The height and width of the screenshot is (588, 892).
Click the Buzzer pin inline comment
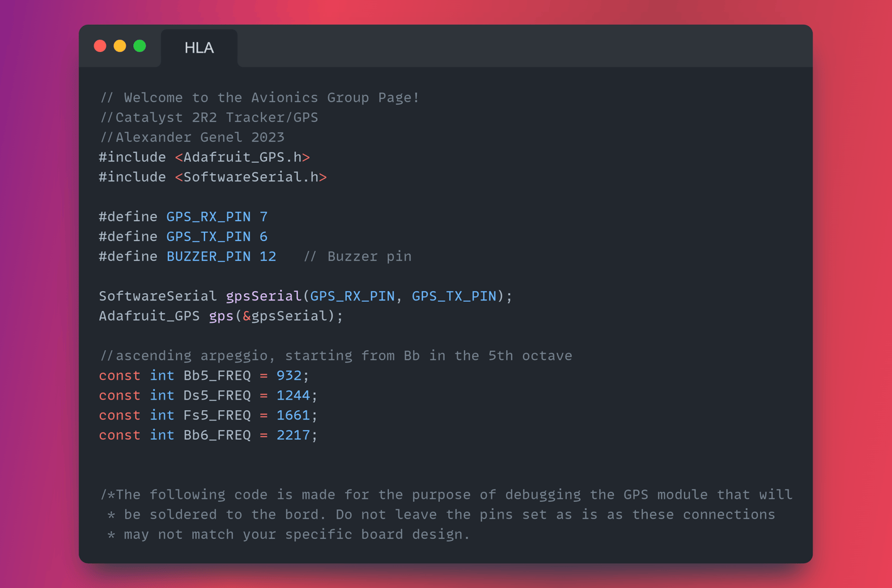tap(357, 257)
